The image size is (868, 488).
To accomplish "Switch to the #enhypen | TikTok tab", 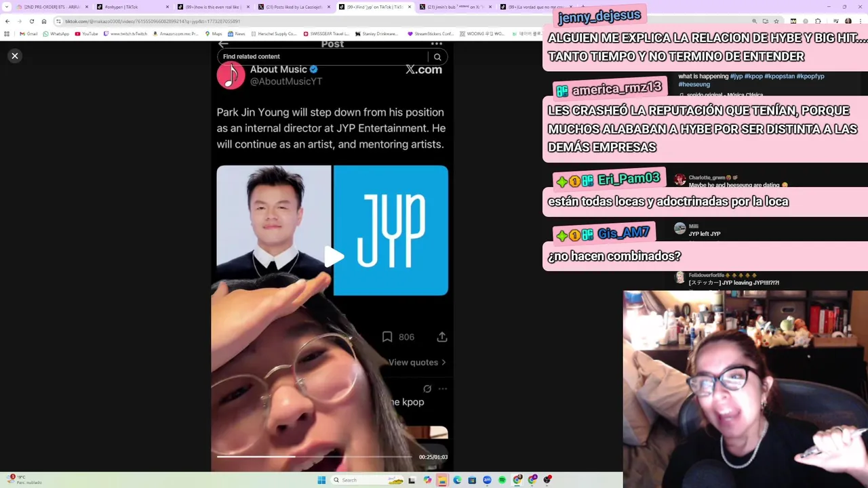I will click(x=132, y=7).
